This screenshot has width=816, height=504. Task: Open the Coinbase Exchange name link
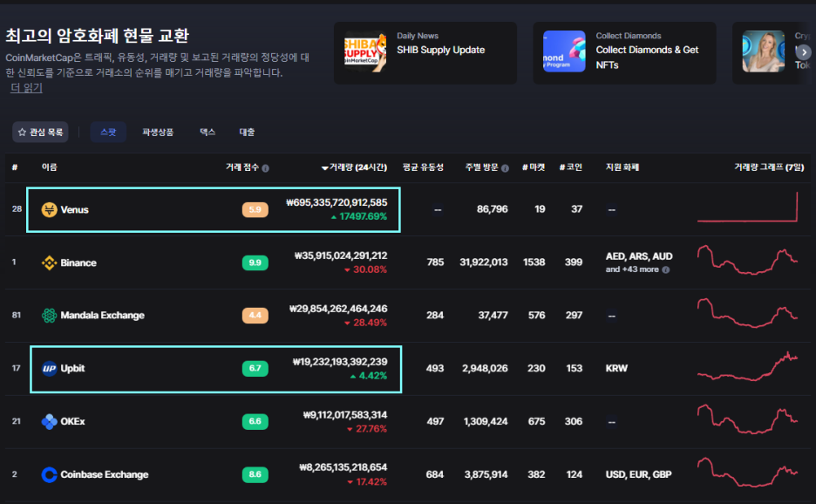105,474
